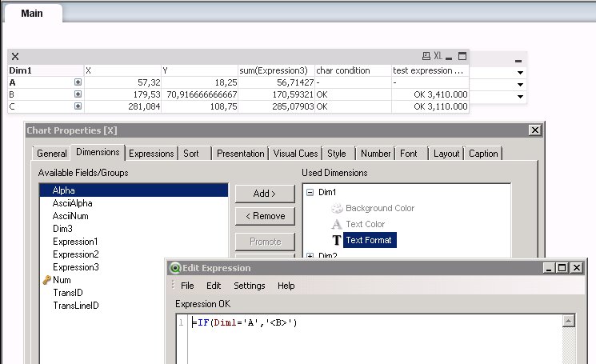The width and height of the screenshot is (596, 364).
Task: Click the XL export to Excel icon
Action: 438,57
